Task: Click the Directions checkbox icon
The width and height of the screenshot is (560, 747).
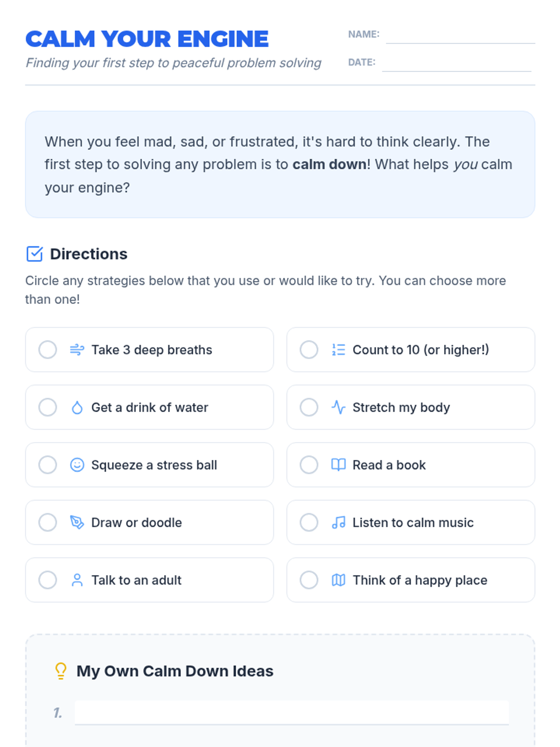Action: (35, 254)
